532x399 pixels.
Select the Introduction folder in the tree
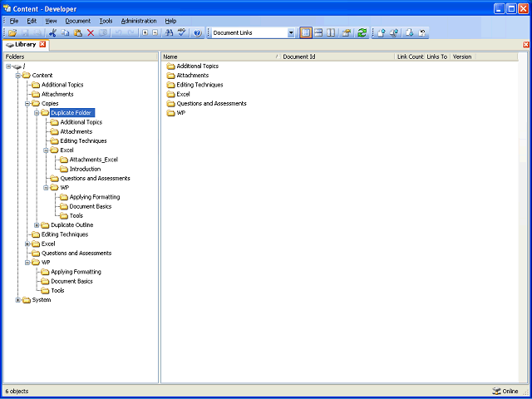[85, 169]
